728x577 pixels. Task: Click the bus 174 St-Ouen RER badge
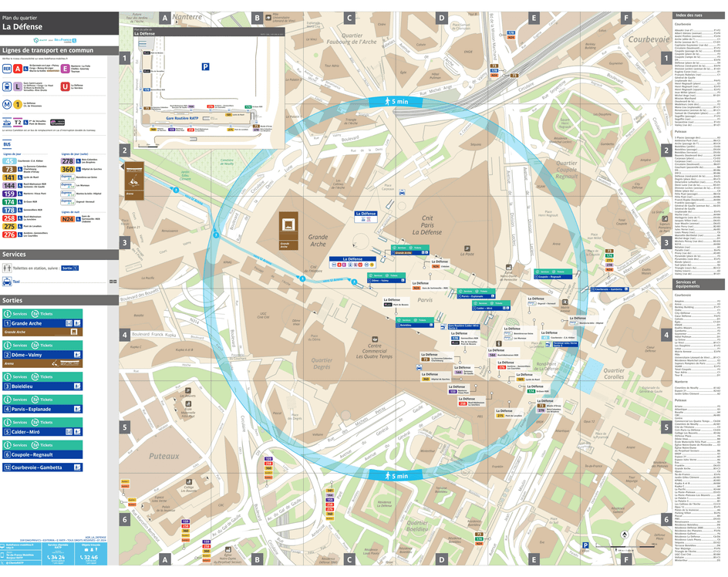click(10, 201)
